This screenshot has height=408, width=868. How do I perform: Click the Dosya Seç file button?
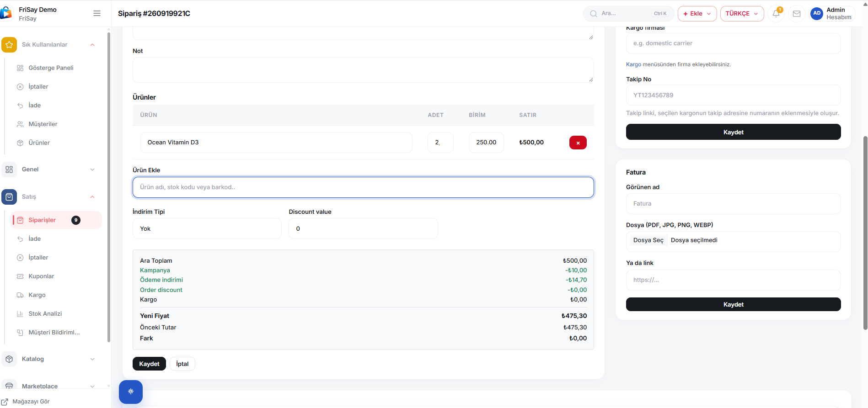[x=648, y=240]
